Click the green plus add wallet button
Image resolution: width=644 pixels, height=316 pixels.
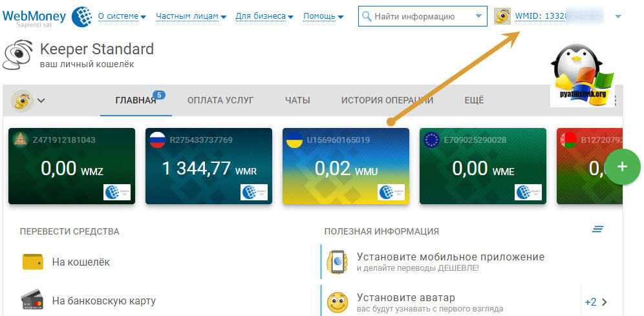pyautogui.click(x=622, y=167)
